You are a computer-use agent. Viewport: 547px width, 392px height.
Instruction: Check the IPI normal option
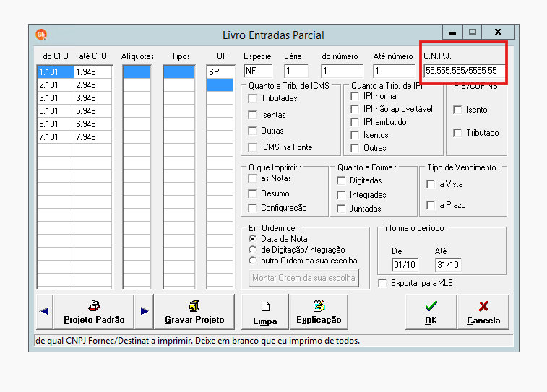355,96
